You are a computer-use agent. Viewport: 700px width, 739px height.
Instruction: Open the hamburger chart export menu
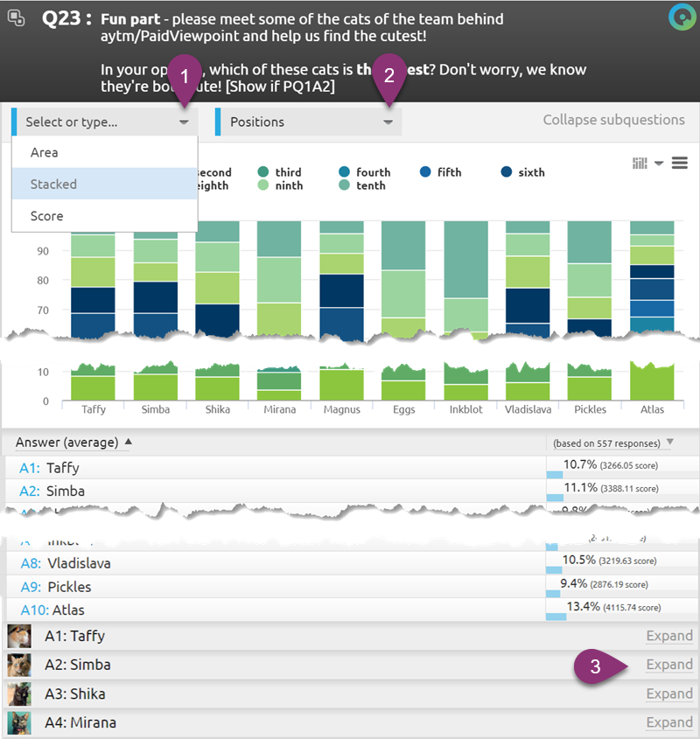pos(679,163)
